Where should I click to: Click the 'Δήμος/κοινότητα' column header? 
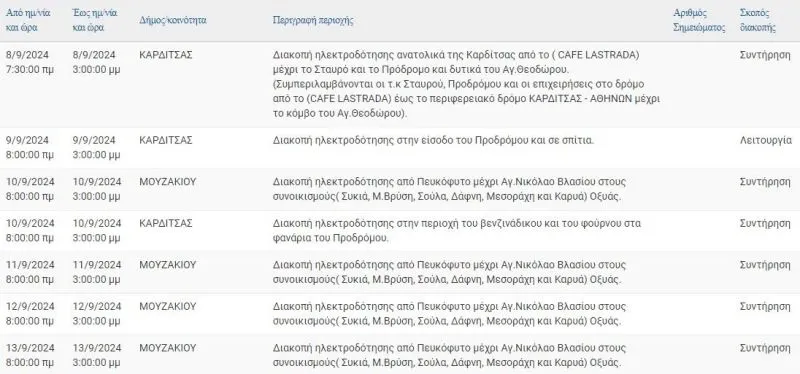[173, 20]
